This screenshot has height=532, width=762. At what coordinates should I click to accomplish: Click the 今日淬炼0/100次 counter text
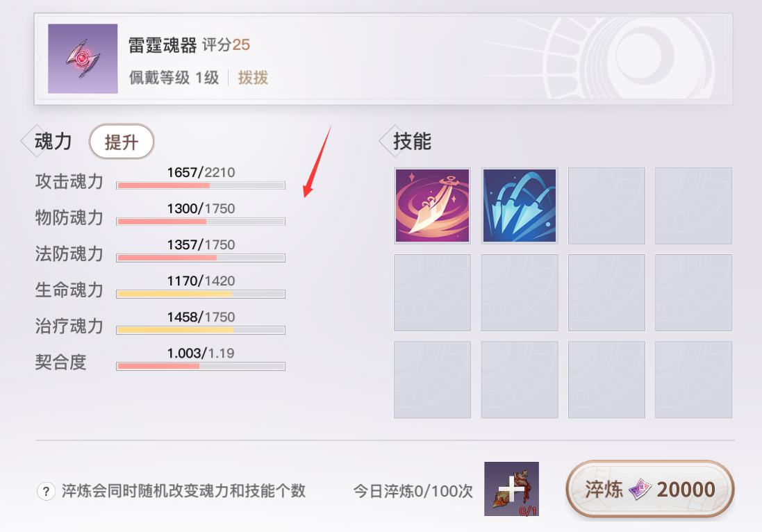click(x=413, y=491)
